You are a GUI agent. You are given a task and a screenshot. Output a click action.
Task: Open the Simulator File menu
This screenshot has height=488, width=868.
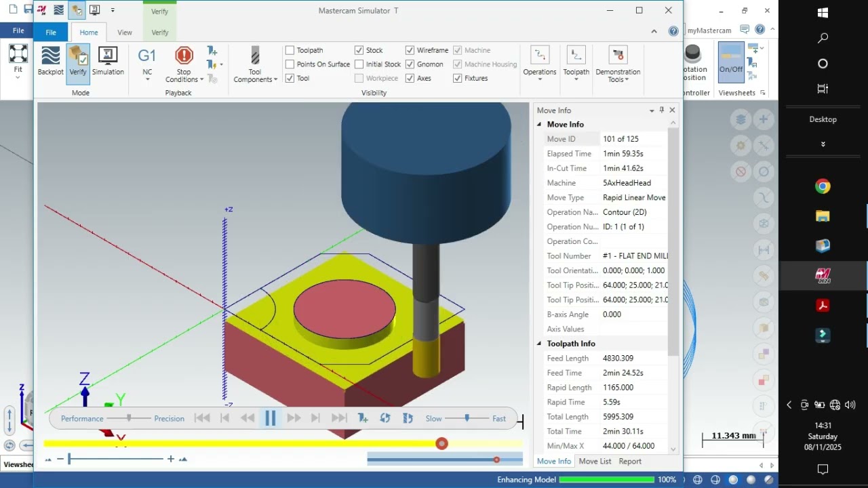tap(51, 32)
